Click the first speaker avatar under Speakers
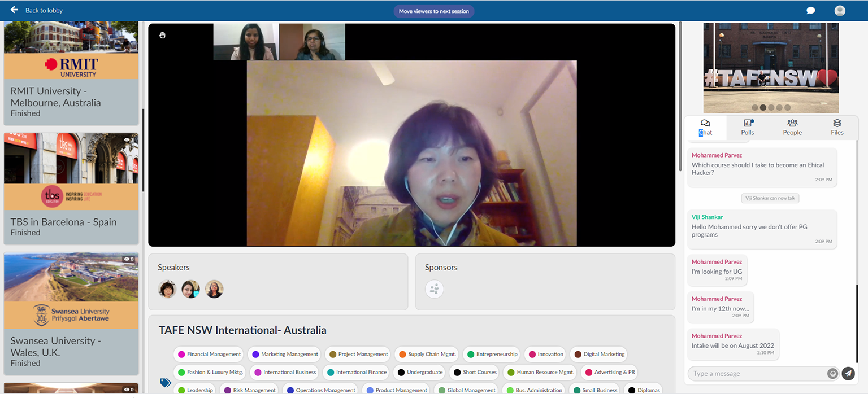The image size is (868, 398). pos(167,289)
